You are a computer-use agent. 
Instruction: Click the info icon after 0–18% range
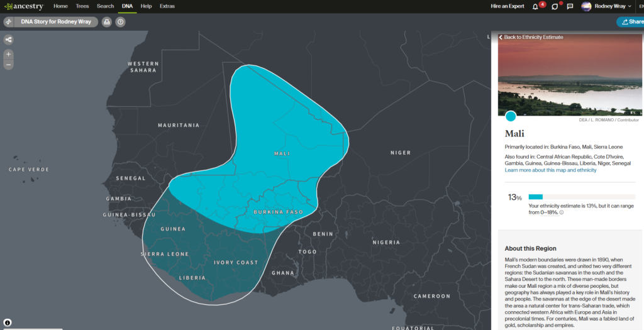click(562, 212)
